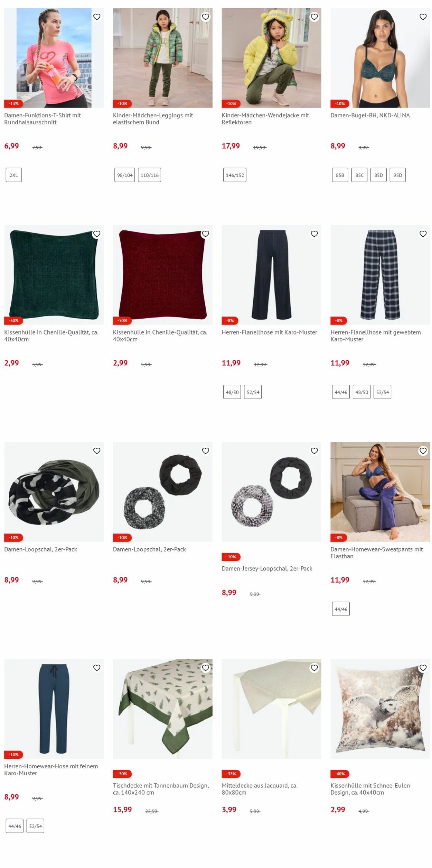Pick bra size 85D
Viewport: 432px width, 868px height.
378,175
